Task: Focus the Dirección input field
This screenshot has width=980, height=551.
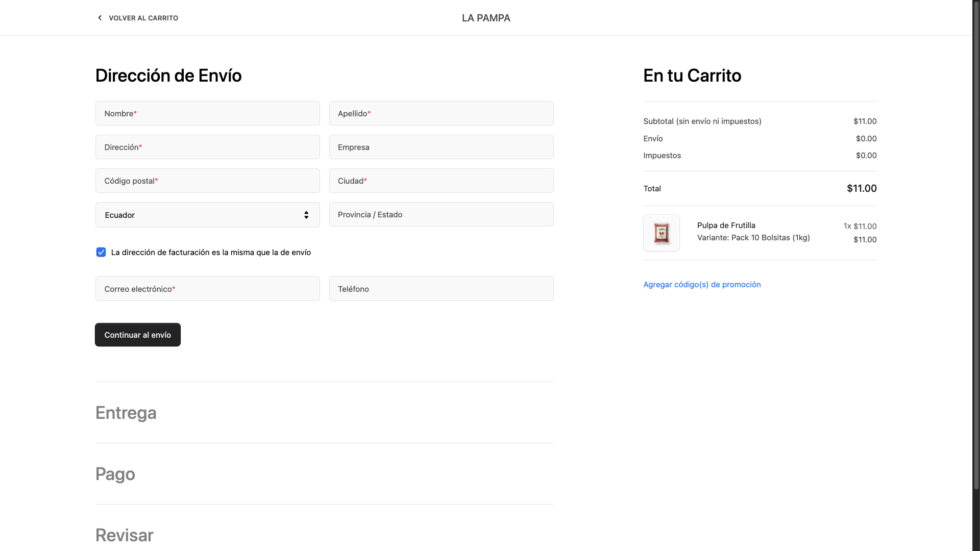Action: [207, 147]
